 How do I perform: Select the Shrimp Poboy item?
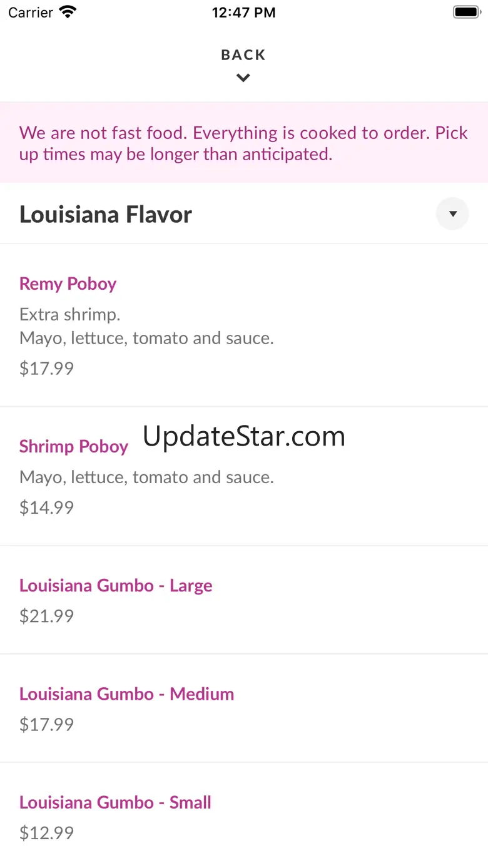[x=73, y=447]
